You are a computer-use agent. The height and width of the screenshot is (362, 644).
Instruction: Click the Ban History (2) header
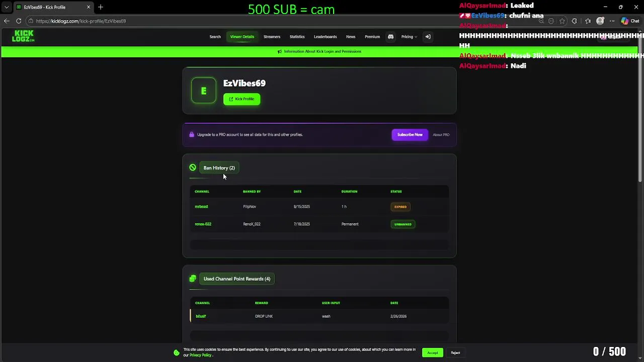pos(219,168)
